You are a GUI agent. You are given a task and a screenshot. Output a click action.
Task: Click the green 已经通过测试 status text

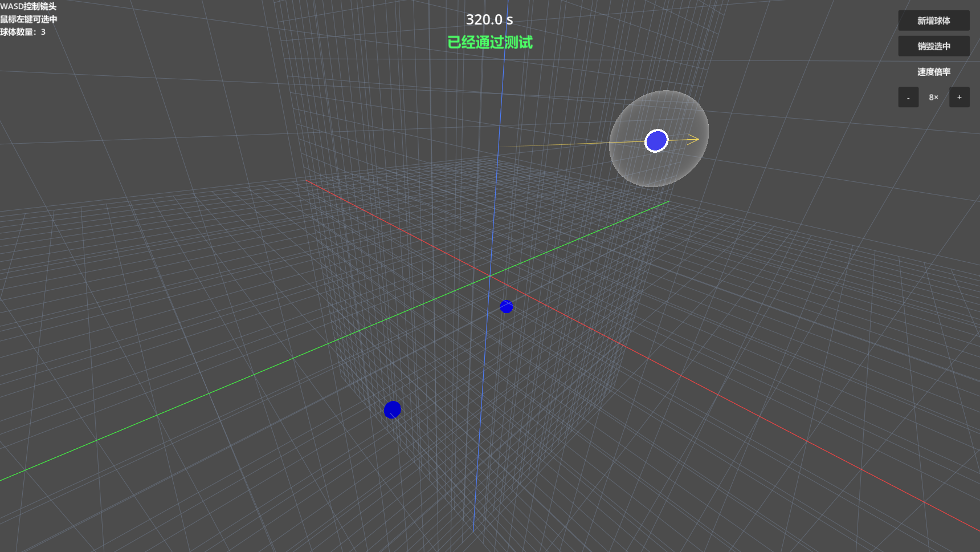tap(490, 42)
